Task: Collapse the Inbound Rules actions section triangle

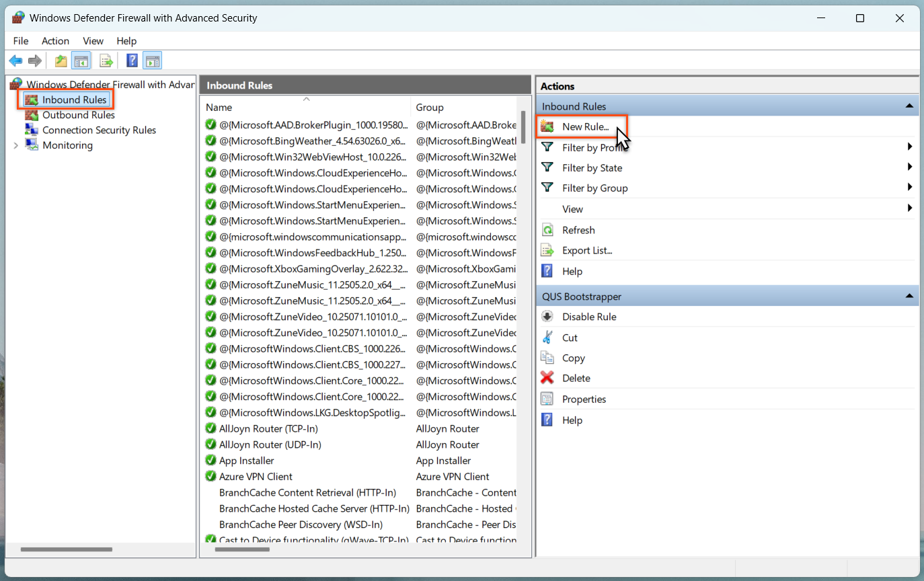Action: (x=909, y=106)
